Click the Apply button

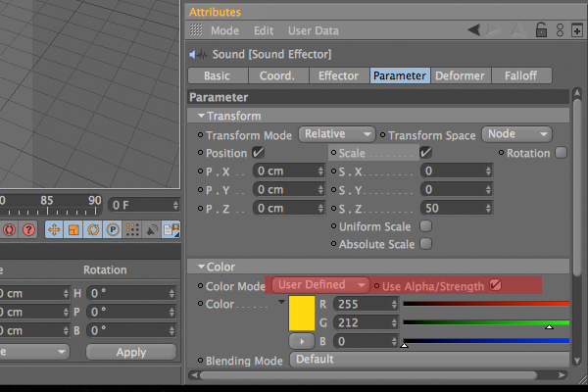131,352
